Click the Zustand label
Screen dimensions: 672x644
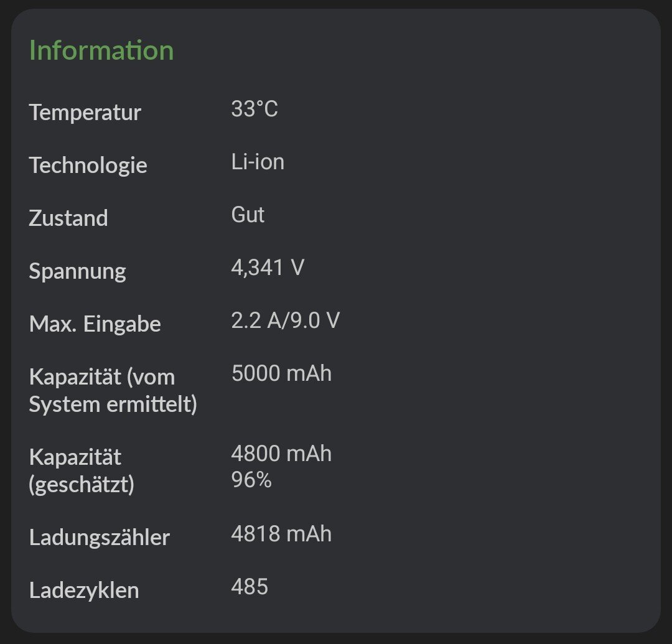point(68,218)
